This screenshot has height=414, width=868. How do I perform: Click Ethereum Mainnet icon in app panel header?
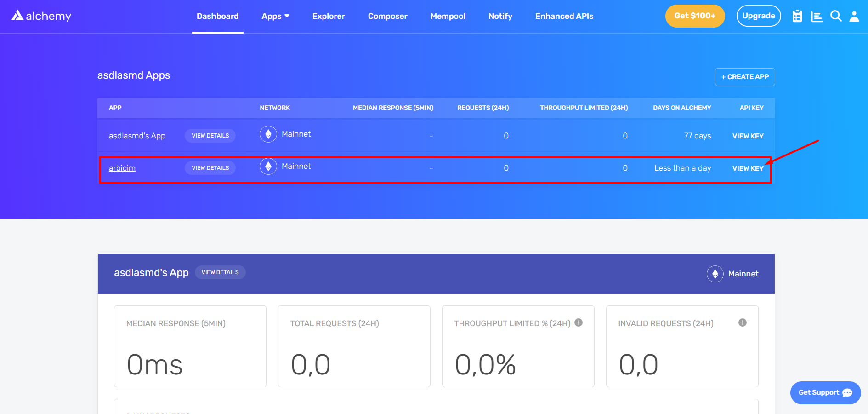pyautogui.click(x=715, y=274)
